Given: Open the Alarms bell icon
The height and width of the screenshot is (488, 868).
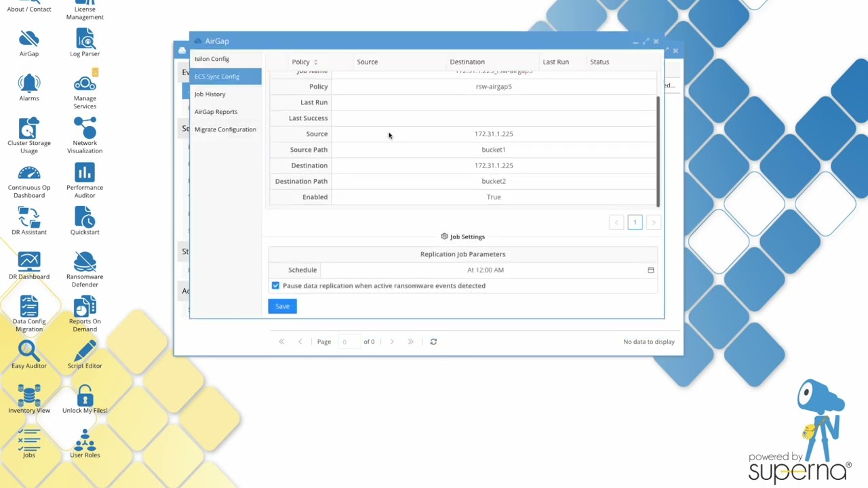Looking at the screenshot, I should tap(28, 87).
